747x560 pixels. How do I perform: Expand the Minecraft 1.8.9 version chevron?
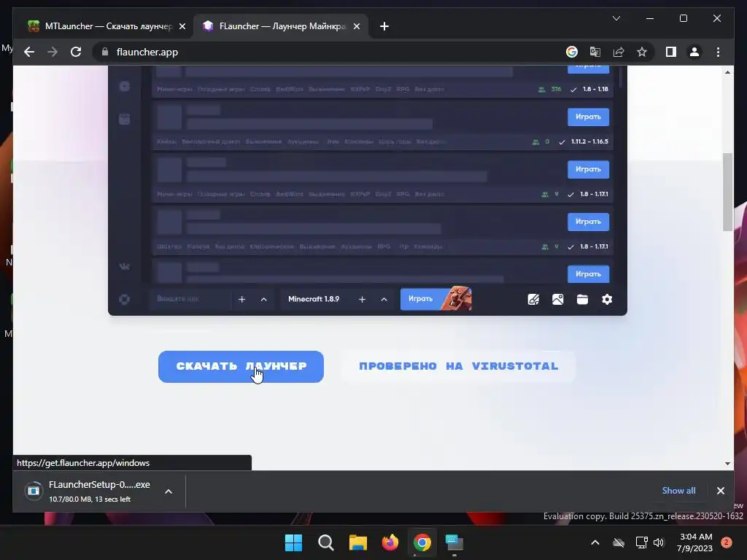coord(384,299)
